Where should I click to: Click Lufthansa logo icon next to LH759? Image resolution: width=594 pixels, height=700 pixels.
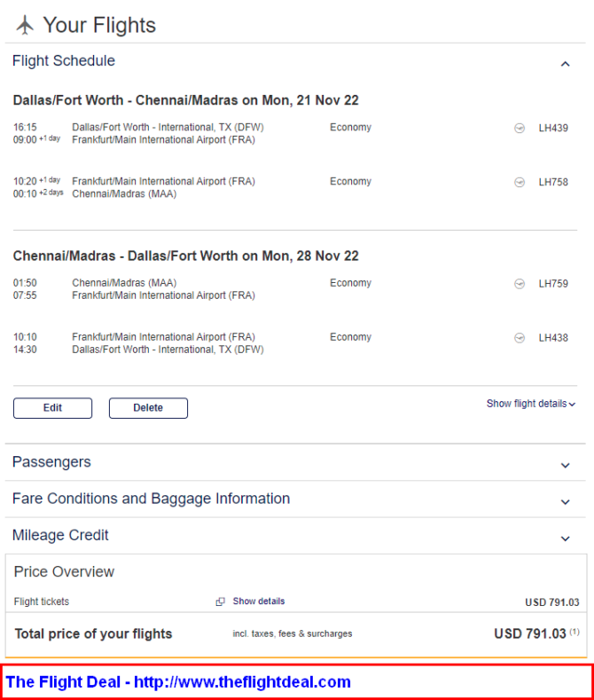point(520,284)
